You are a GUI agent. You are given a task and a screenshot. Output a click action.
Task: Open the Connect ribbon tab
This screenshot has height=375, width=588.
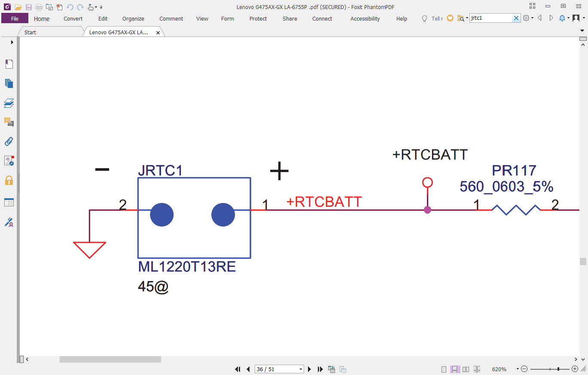click(322, 19)
